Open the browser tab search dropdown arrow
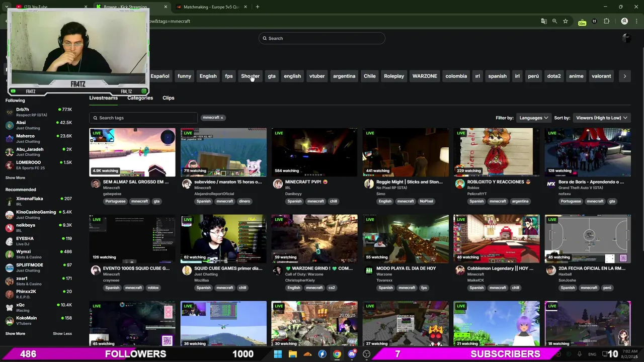The width and height of the screenshot is (644, 362). [x=6, y=7]
